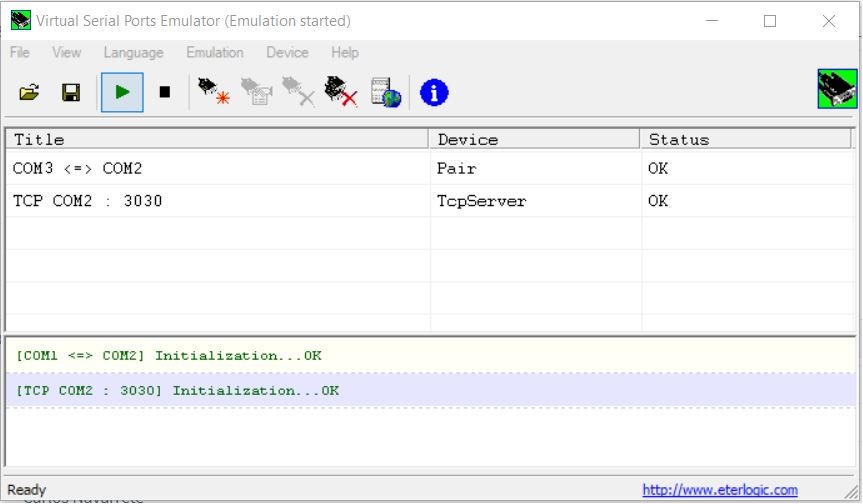This screenshot has height=504, width=863.
Task: Click the green serial connector logo
Action: (x=837, y=89)
